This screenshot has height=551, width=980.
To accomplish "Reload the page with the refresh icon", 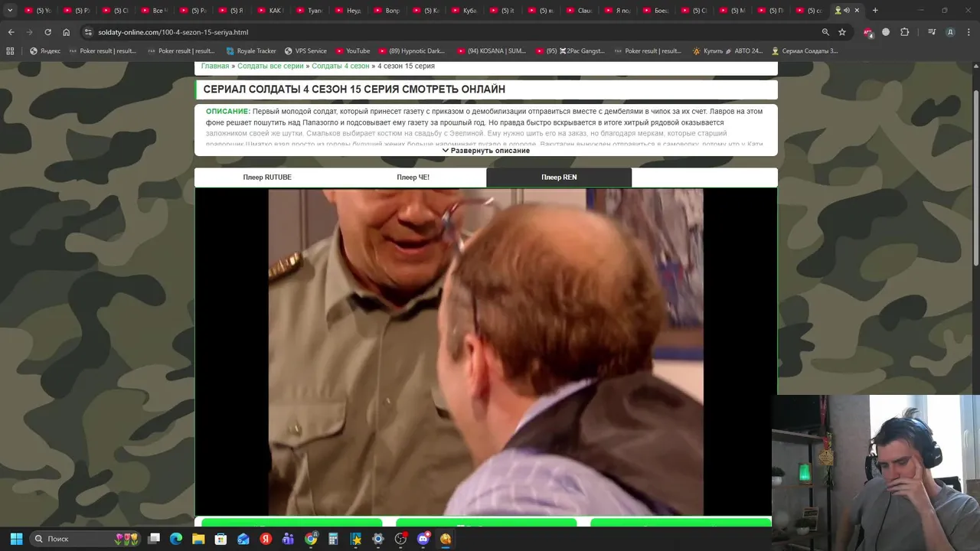I will pyautogui.click(x=47, y=32).
